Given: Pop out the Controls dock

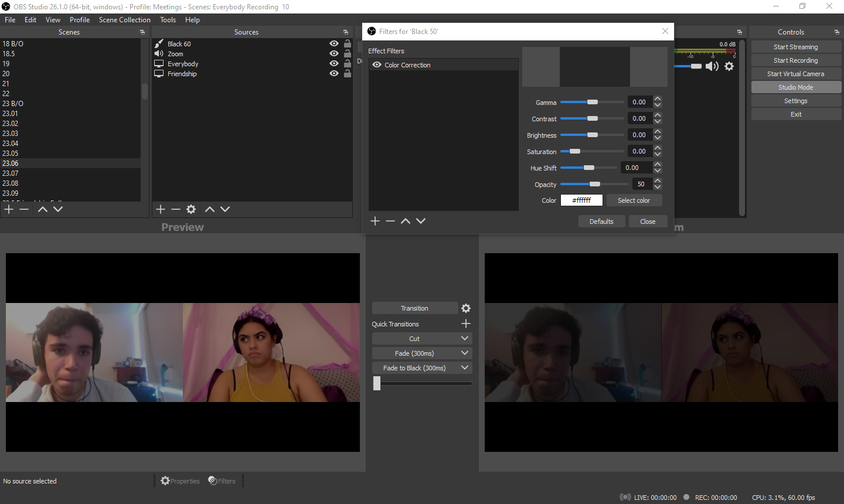Looking at the screenshot, I should [x=837, y=32].
